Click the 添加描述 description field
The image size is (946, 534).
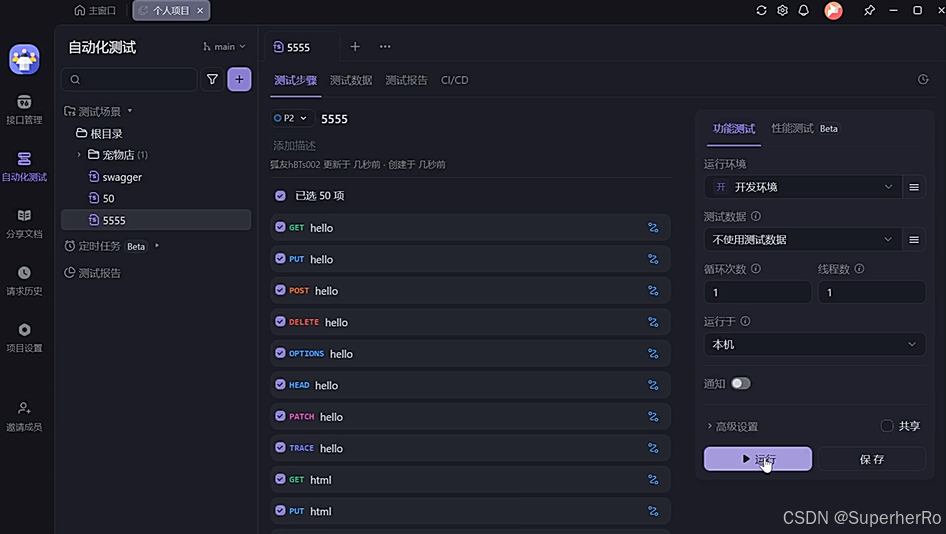coord(294,145)
